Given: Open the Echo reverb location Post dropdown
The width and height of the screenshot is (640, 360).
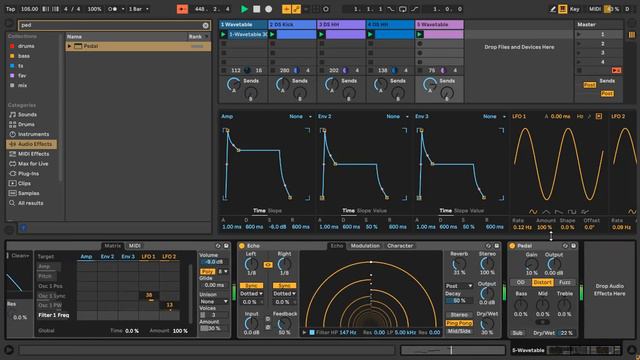Looking at the screenshot, I should point(459,286).
